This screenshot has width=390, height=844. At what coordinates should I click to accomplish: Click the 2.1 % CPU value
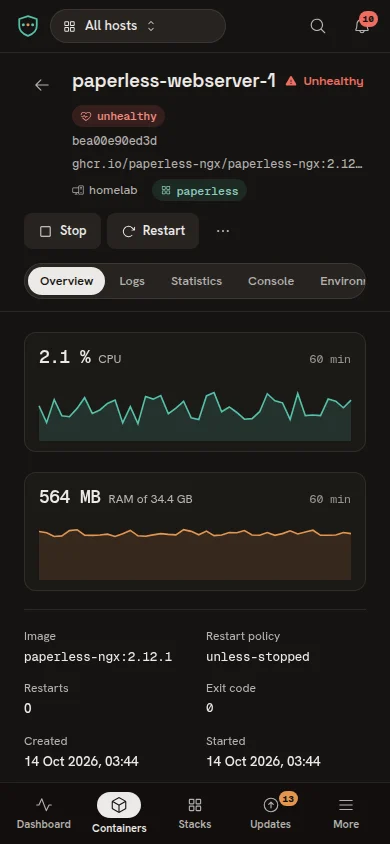click(65, 357)
